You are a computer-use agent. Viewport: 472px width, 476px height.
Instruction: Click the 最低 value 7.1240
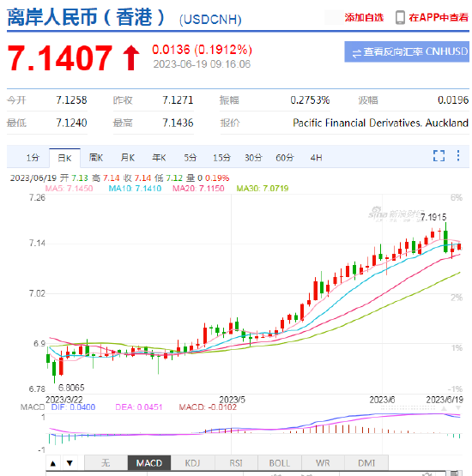point(71,123)
